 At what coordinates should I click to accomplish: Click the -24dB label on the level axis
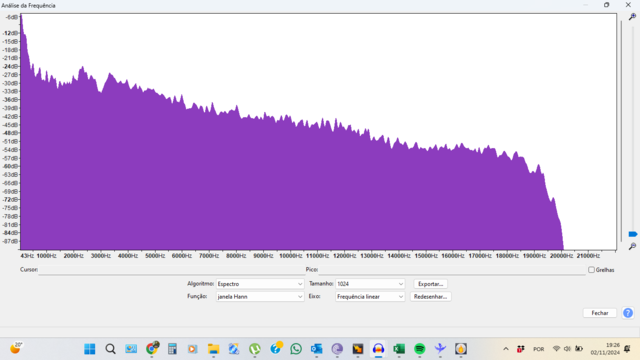pos(11,67)
